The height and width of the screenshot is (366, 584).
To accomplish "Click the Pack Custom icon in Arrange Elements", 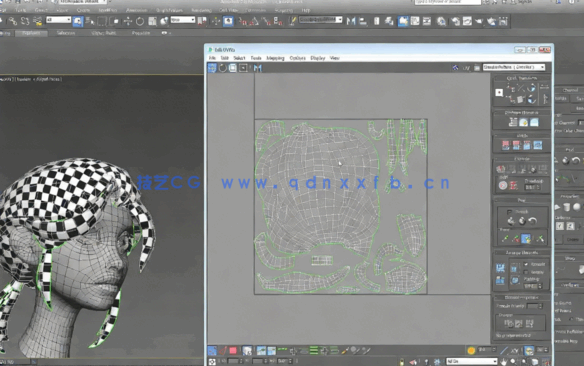I will [x=500, y=268].
